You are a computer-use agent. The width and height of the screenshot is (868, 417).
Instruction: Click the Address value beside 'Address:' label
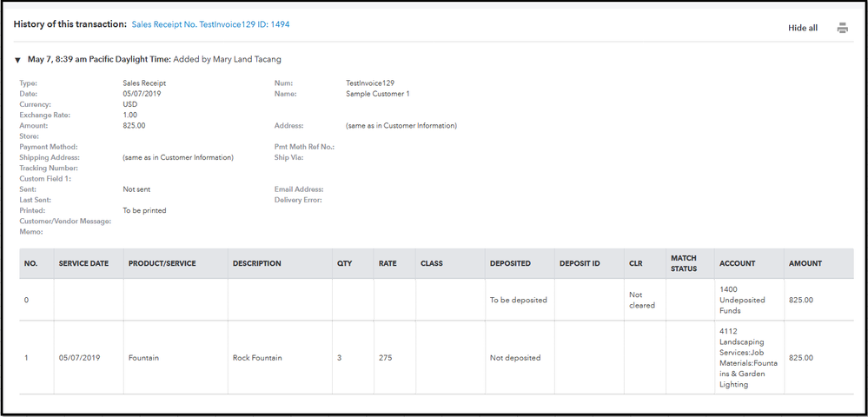(x=401, y=126)
